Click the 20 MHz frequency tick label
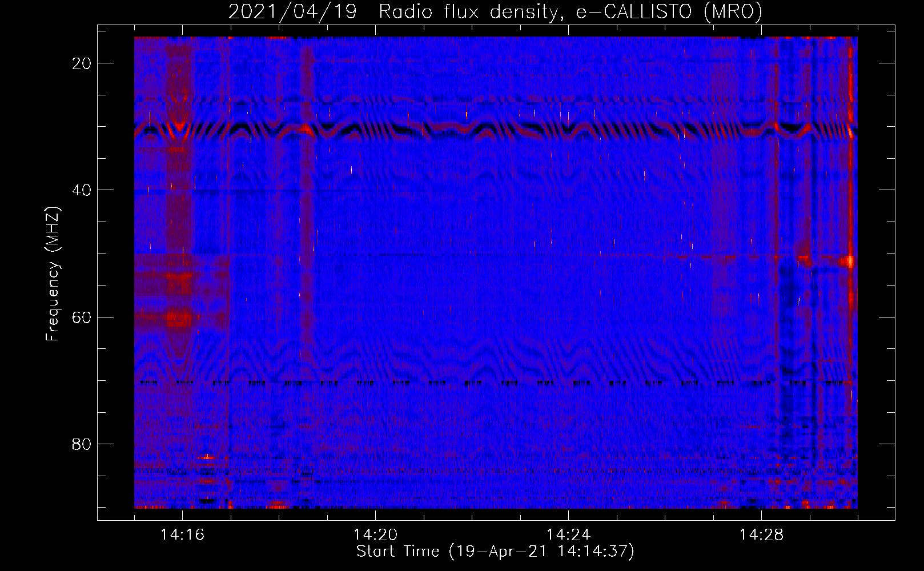The image size is (924, 571). [x=82, y=63]
